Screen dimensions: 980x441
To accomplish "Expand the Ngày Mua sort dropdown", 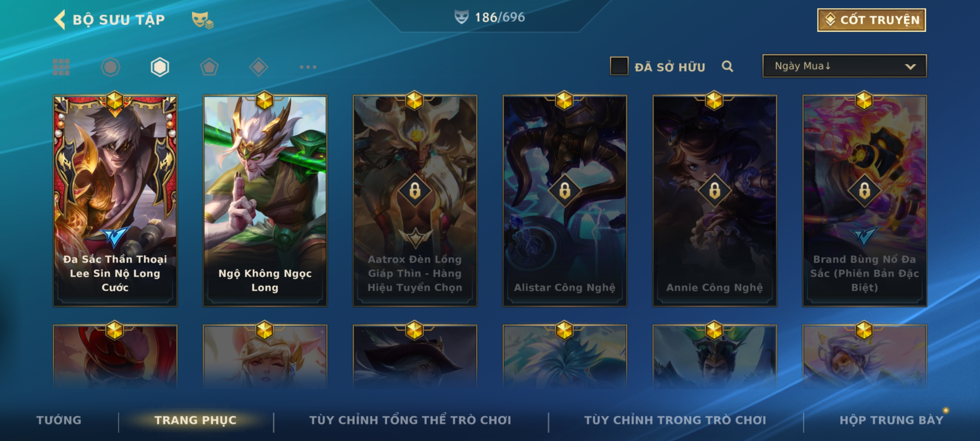I will (x=844, y=66).
